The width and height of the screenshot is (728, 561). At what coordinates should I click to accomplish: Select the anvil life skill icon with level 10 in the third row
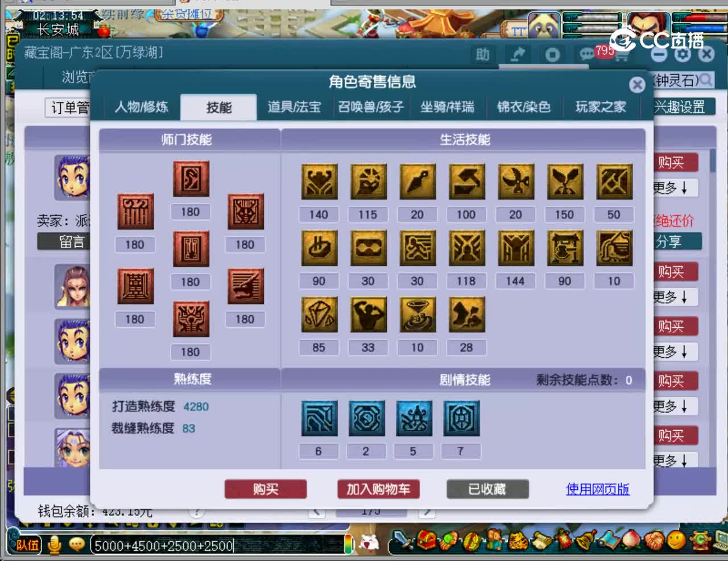(417, 314)
